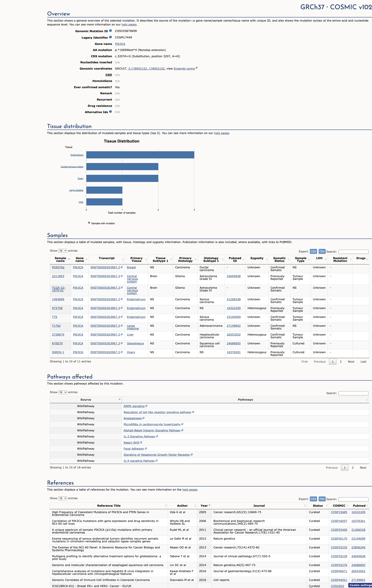Click info icon beside Genomic Mutation ID
372x588 pixels.
pos(110,31)
